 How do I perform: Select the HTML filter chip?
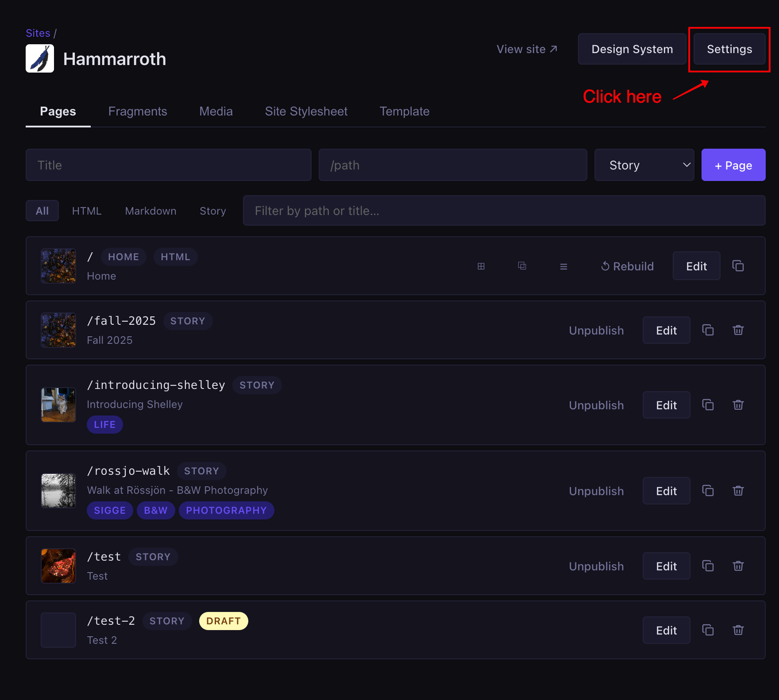pos(87,211)
